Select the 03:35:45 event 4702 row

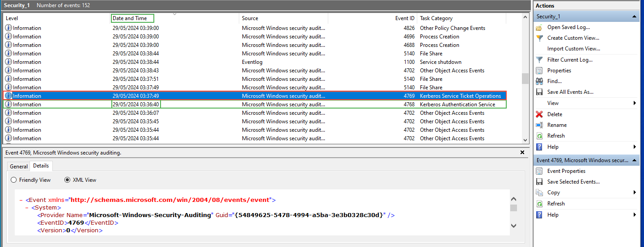click(255, 121)
